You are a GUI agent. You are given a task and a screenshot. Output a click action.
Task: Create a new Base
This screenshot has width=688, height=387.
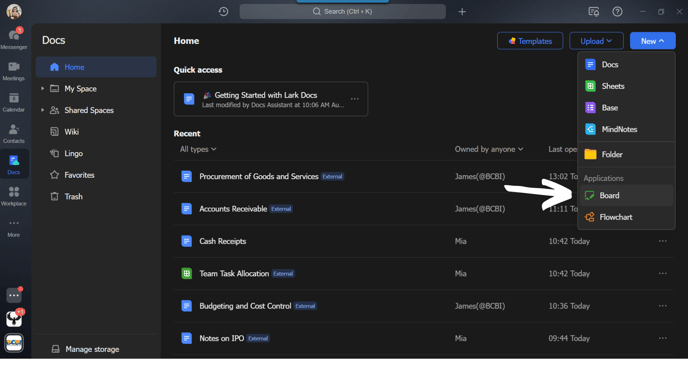point(626,108)
